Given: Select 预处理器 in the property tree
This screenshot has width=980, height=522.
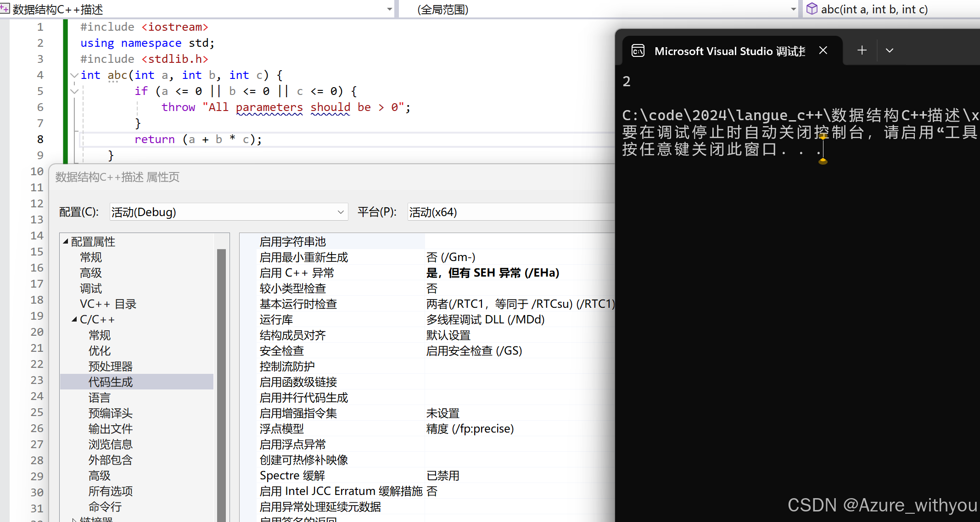Looking at the screenshot, I should tap(111, 367).
